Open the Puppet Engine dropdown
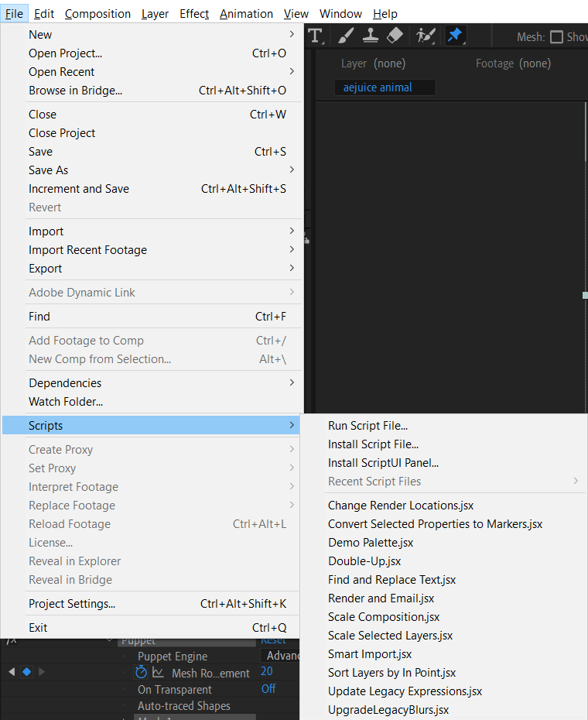This screenshot has height=720, width=588. point(280,655)
